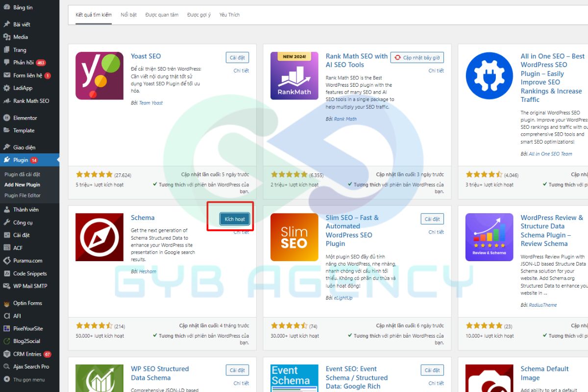This screenshot has width=588, height=392.
Task: Open the Cài đặt settings icon
Action: point(6,235)
